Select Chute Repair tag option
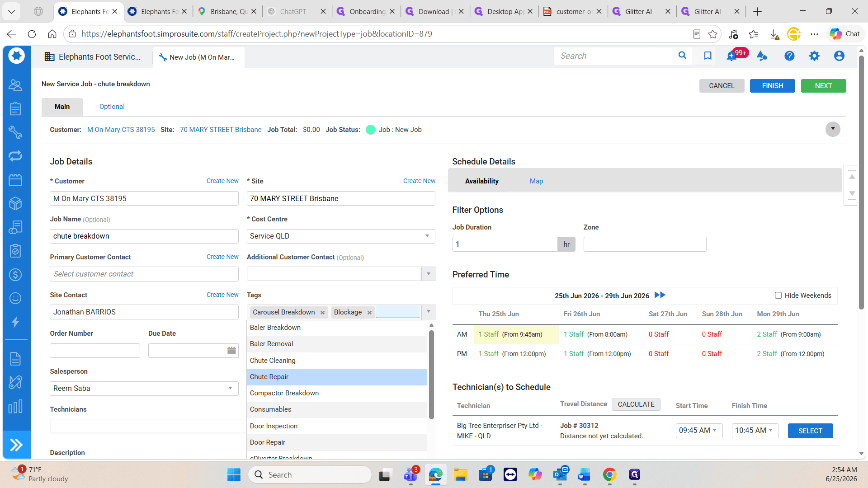Screen dimensions: 868x488 click(337, 377)
